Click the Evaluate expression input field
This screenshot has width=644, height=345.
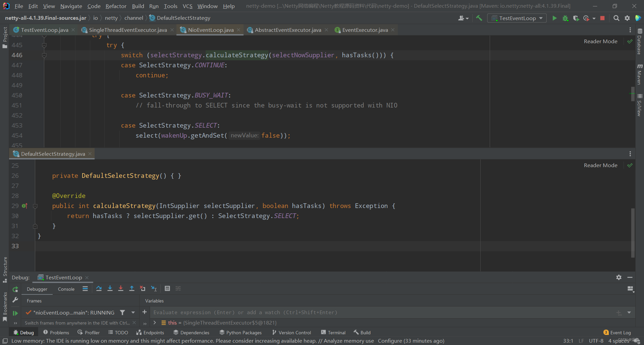click(382, 313)
